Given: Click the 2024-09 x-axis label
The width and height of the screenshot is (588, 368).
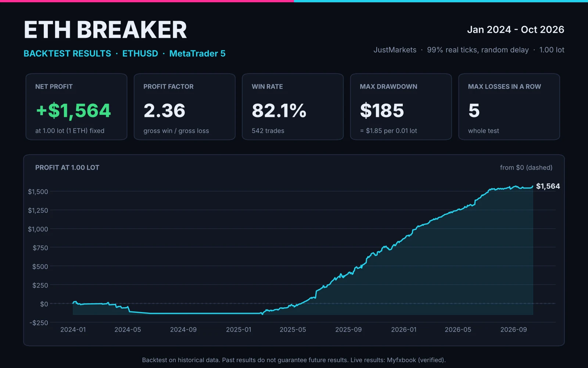Looking at the screenshot, I should pyautogui.click(x=183, y=330).
